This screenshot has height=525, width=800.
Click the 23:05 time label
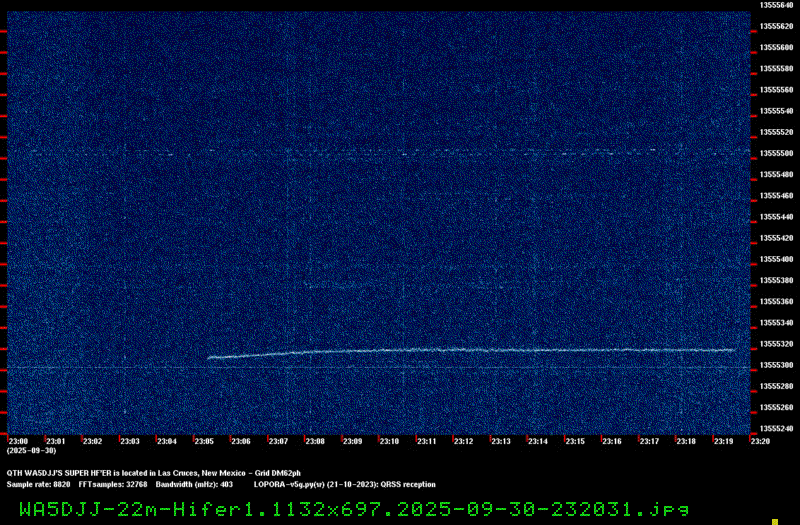coord(204,441)
